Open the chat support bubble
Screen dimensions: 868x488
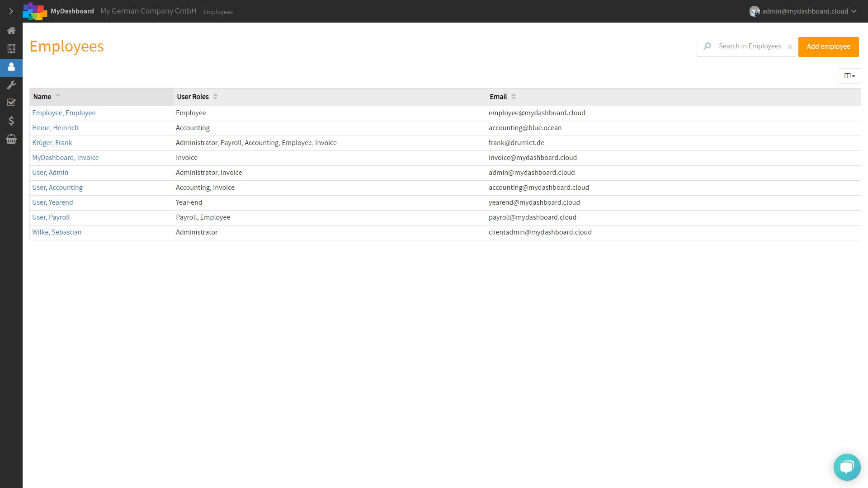(x=847, y=467)
